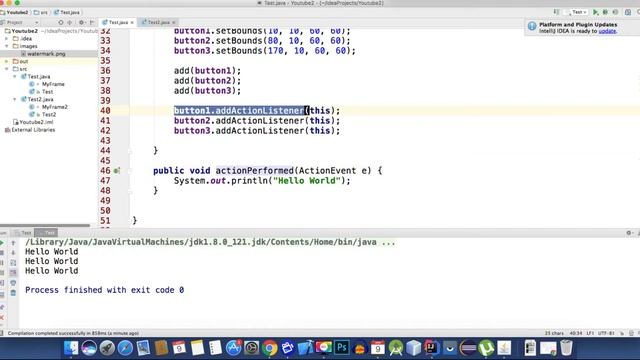Click "Hello World" string literal on line 47
Viewport: 640px width, 360px height.
307,181
